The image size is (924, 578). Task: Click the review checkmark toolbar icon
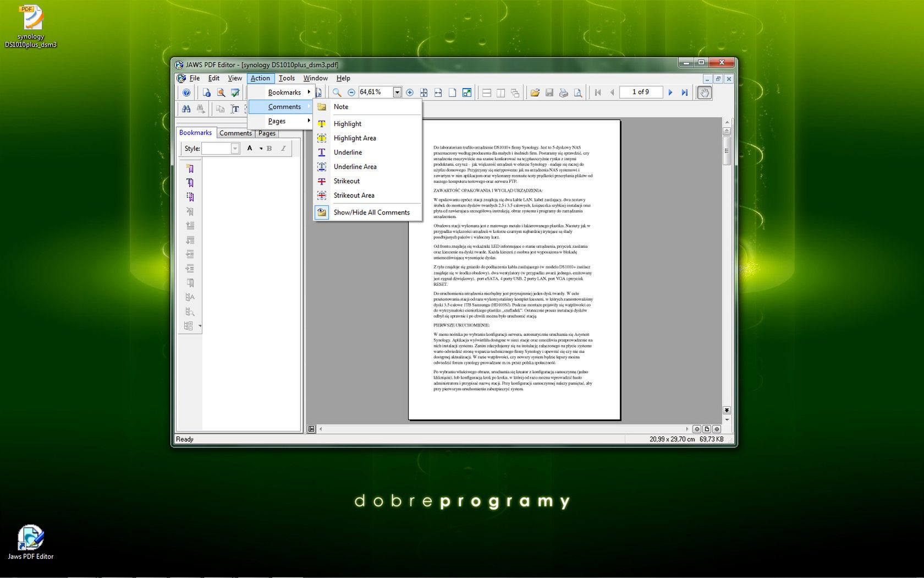[x=235, y=92]
